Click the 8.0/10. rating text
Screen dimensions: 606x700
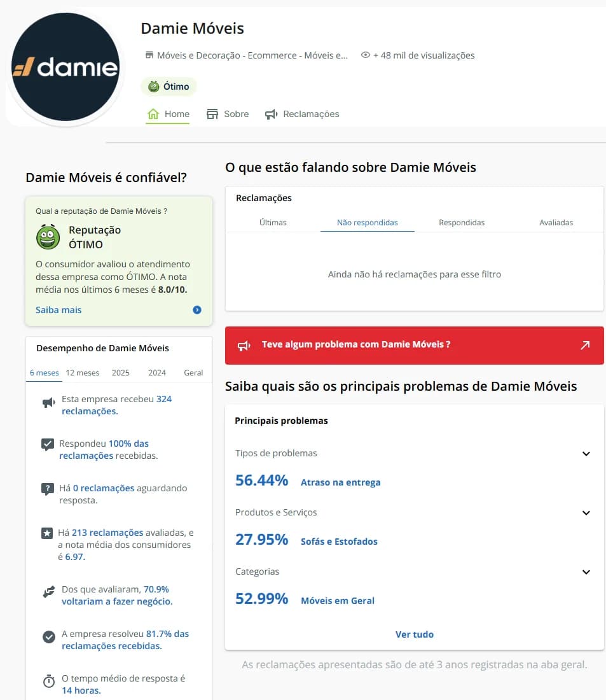(173, 290)
